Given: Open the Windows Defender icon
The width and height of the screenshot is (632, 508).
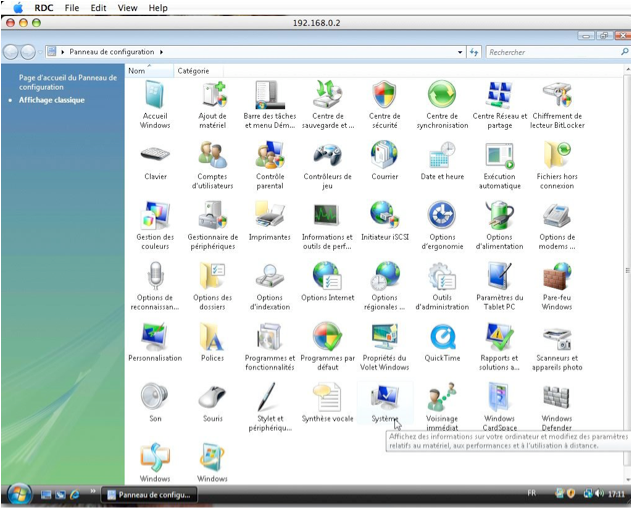Looking at the screenshot, I should pos(556,397).
